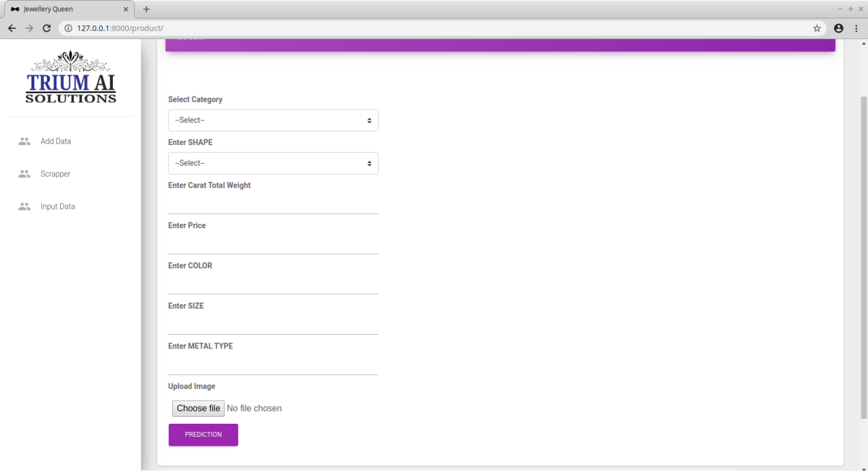The image size is (868, 471).
Task: Bookmark the page with the star icon
Action: click(x=817, y=28)
